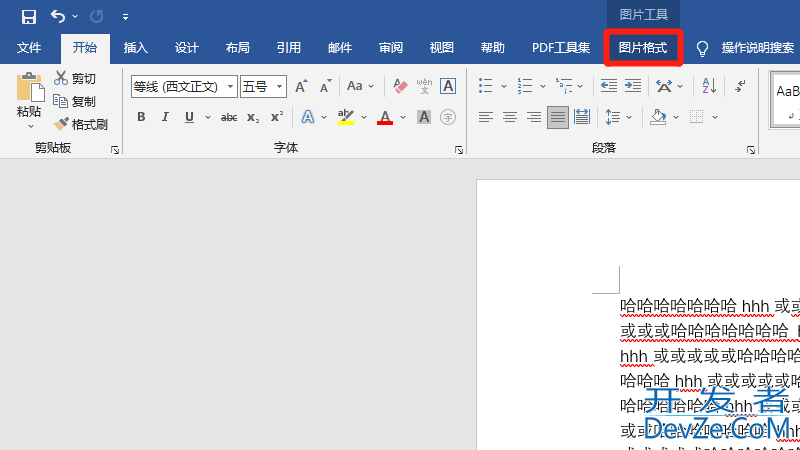Switch to the 邮件 tab

pos(340,48)
